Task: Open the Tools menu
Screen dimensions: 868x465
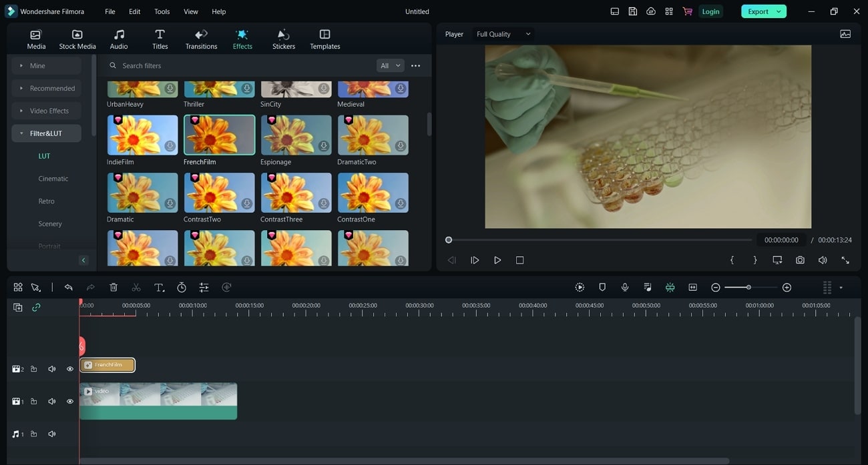Action: pos(162,11)
